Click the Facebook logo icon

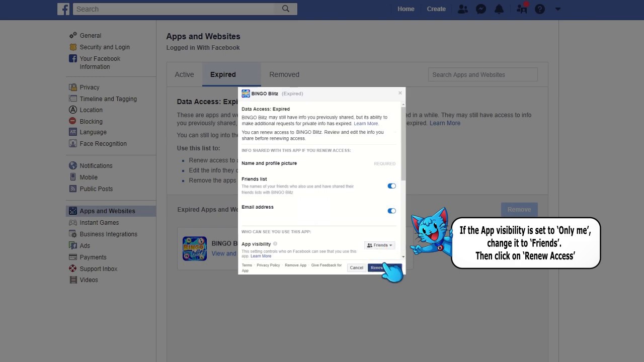coord(63,9)
